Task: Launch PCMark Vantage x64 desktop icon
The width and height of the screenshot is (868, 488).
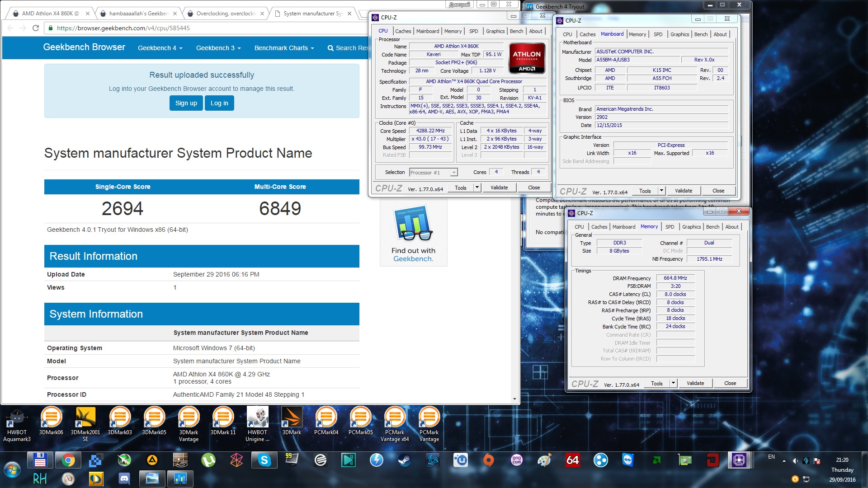Action: 395,424
